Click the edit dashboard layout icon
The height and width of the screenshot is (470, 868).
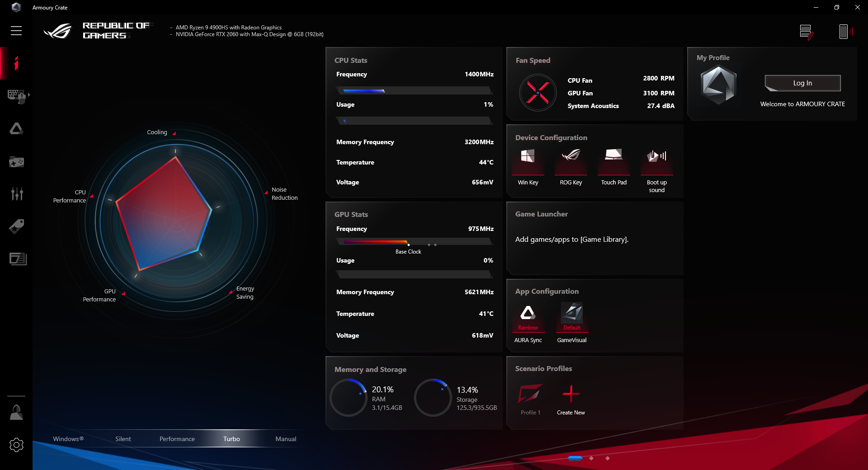[806, 32]
